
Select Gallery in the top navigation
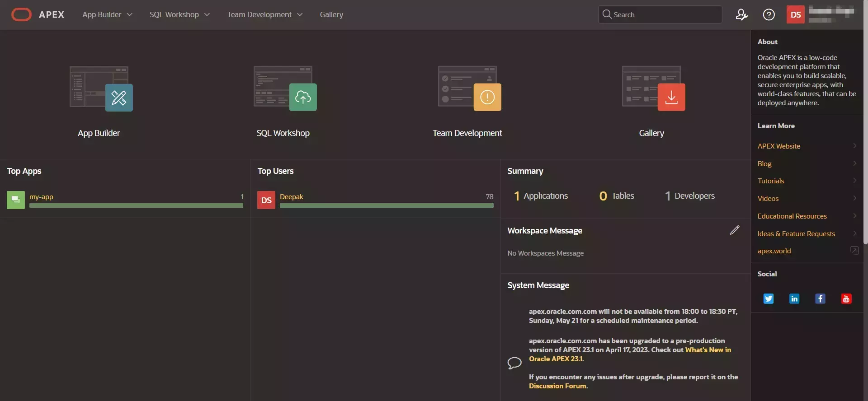pyautogui.click(x=331, y=15)
